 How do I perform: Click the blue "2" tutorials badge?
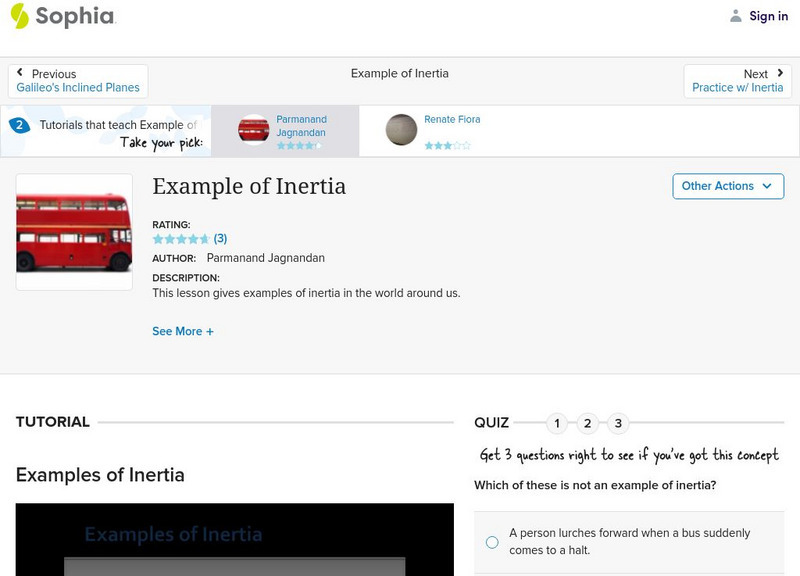[18, 125]
